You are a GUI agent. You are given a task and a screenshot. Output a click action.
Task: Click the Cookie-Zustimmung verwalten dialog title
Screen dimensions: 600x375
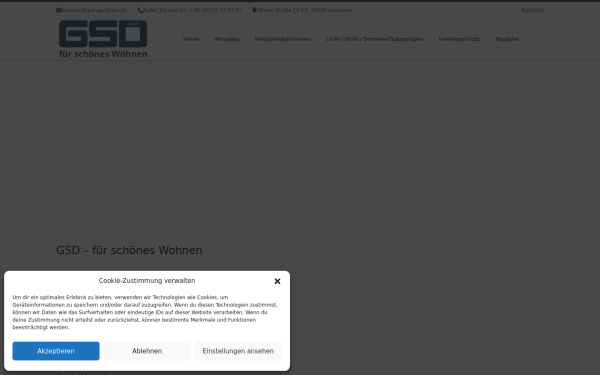(147, 280)
